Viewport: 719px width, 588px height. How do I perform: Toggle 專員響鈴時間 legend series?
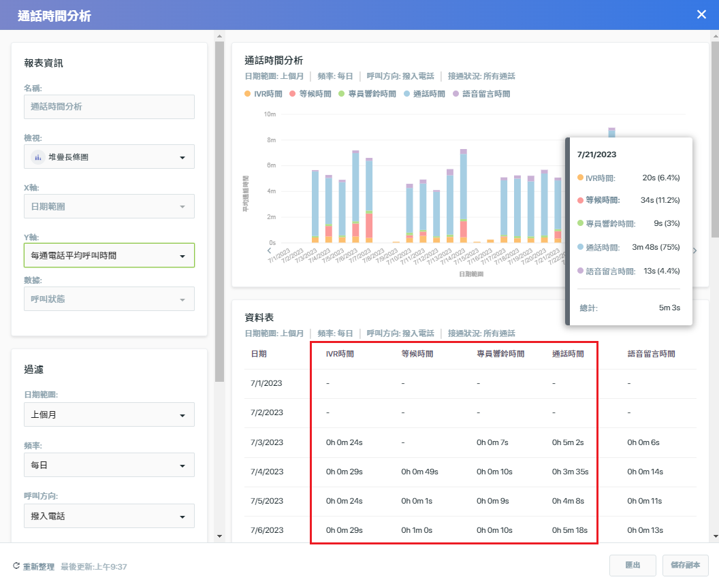pos(367,94)
